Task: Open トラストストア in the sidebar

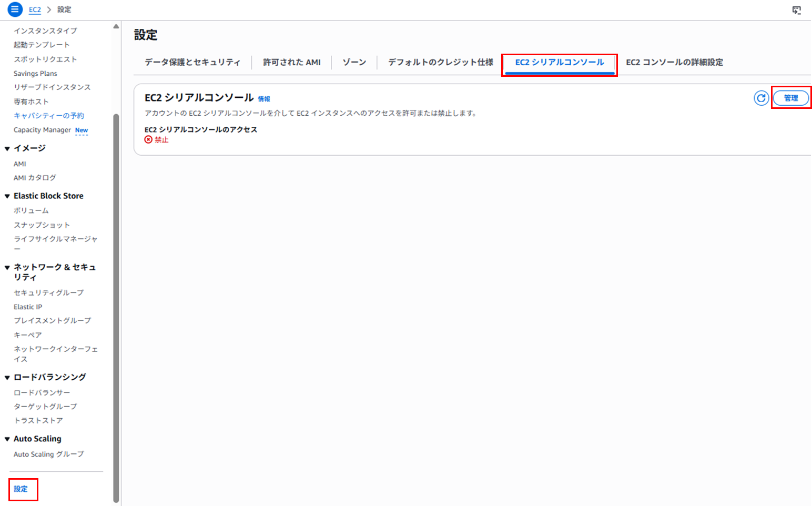Action: 38,421
